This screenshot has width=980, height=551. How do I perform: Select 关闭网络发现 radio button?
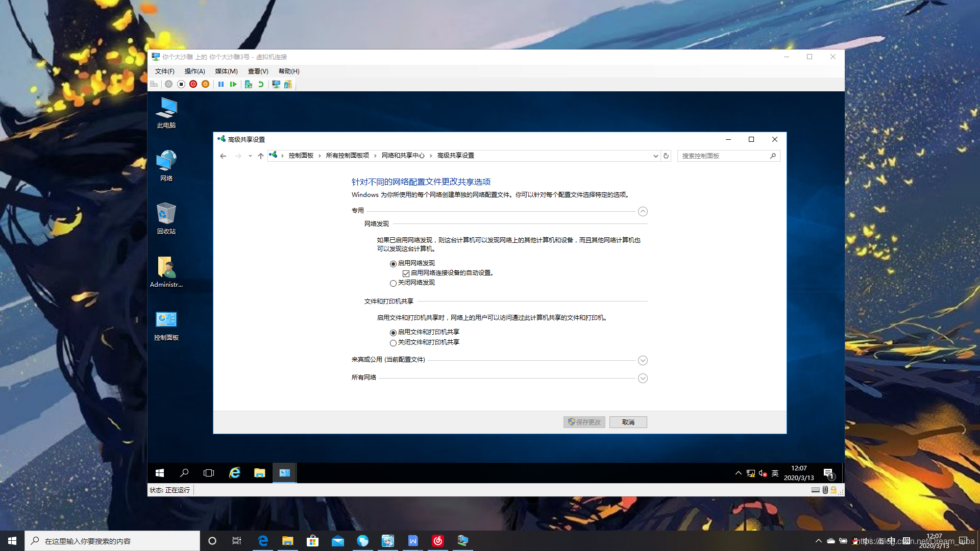(393, 283)
